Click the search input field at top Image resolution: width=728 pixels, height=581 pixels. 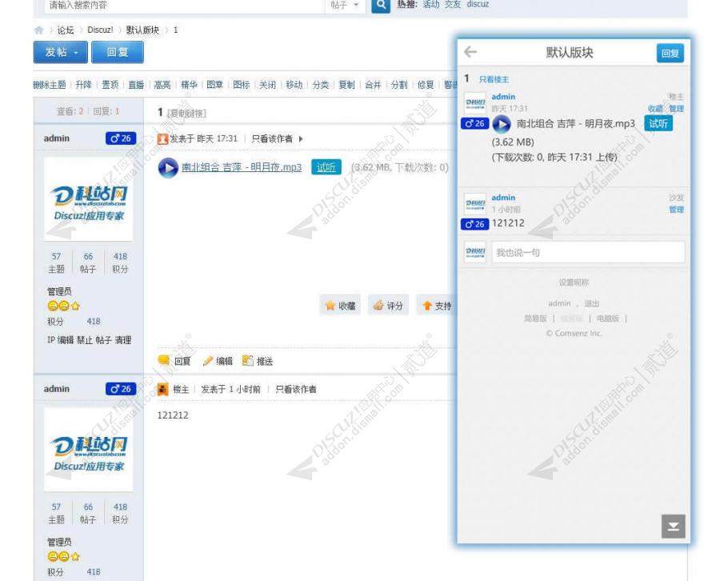(x=184, y=5)
